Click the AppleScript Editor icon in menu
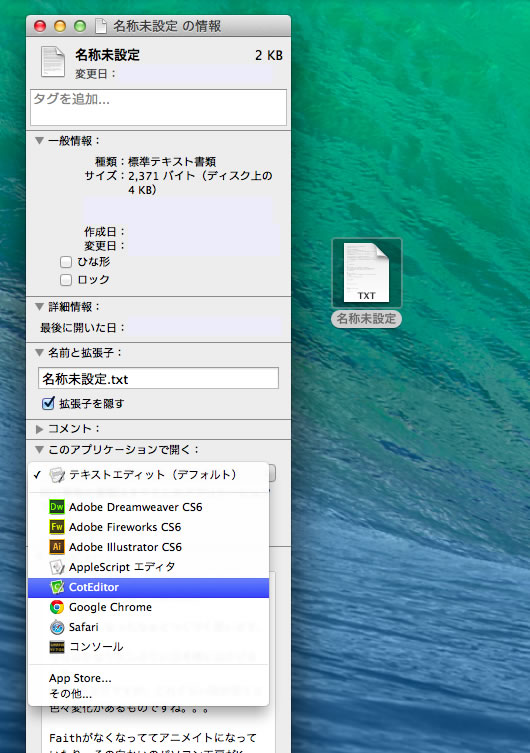The height and width of the screenshot is (753, 530). pyautogui.click(x=57, y=567)
